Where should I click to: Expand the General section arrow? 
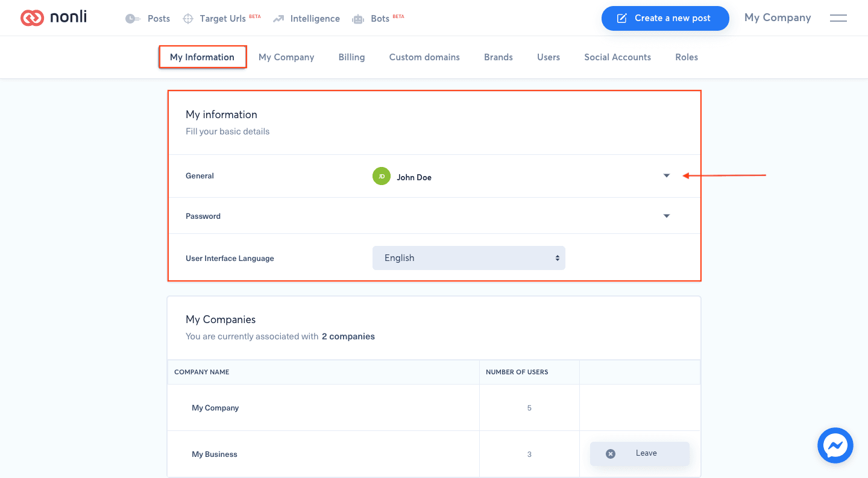(667, 176)
